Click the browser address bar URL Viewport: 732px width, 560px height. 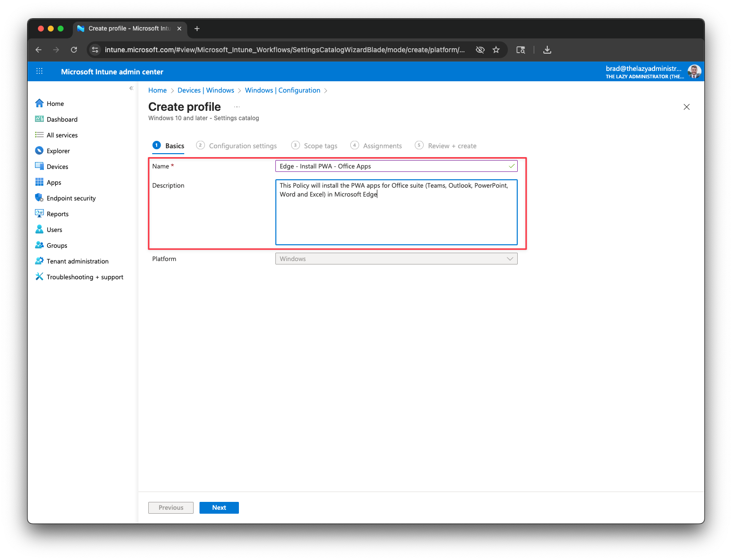pos(285,50)
